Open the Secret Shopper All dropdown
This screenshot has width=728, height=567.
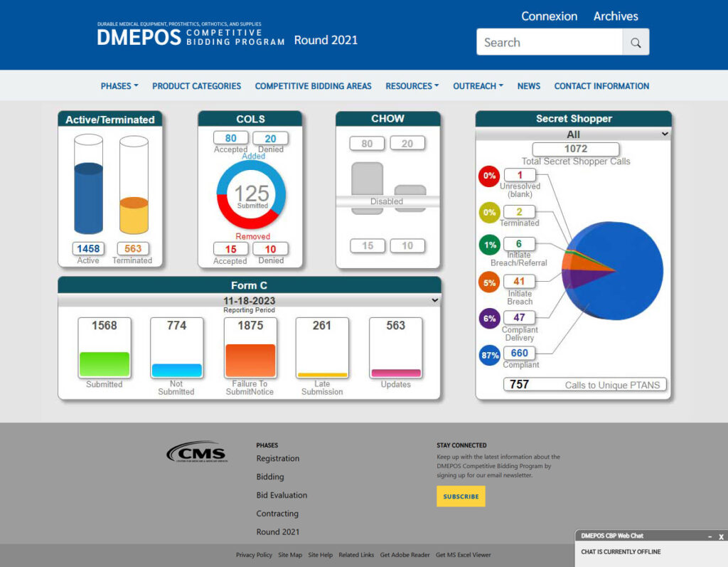[x=574, y=134]
